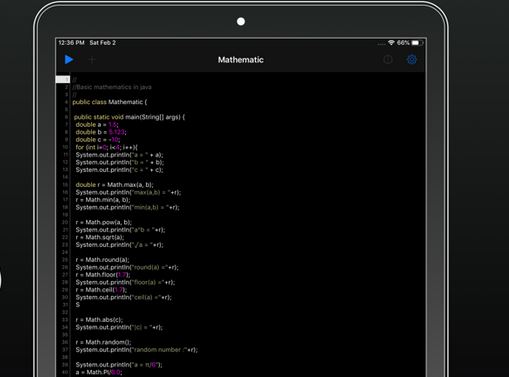Screen dimensions: 509x377
Task: Click the line 'double b = 5.123;'
Action: click(101, 132)
